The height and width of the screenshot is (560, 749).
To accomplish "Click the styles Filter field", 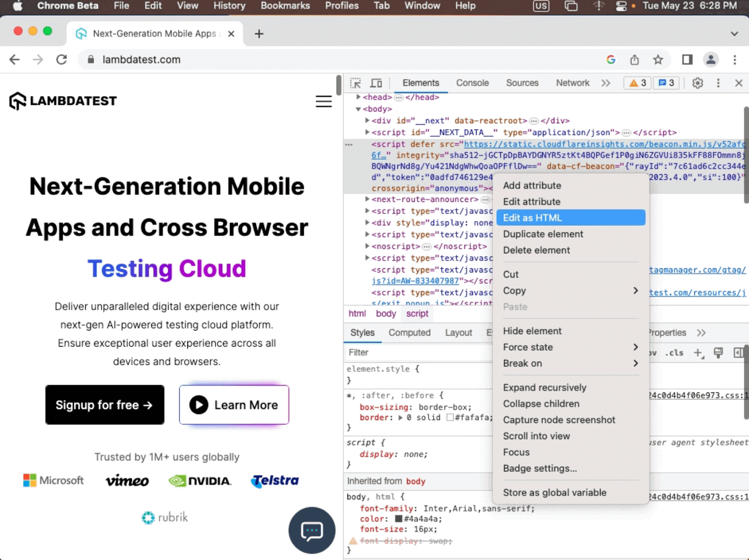I will pyautogui.click(x=418, y=353).
